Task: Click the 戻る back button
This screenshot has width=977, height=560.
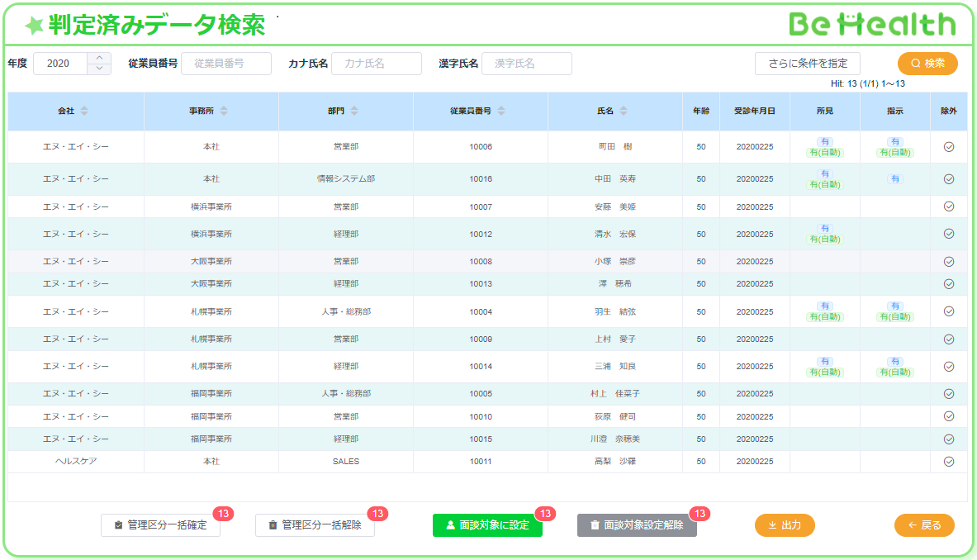Action: [x=924, y=525]
